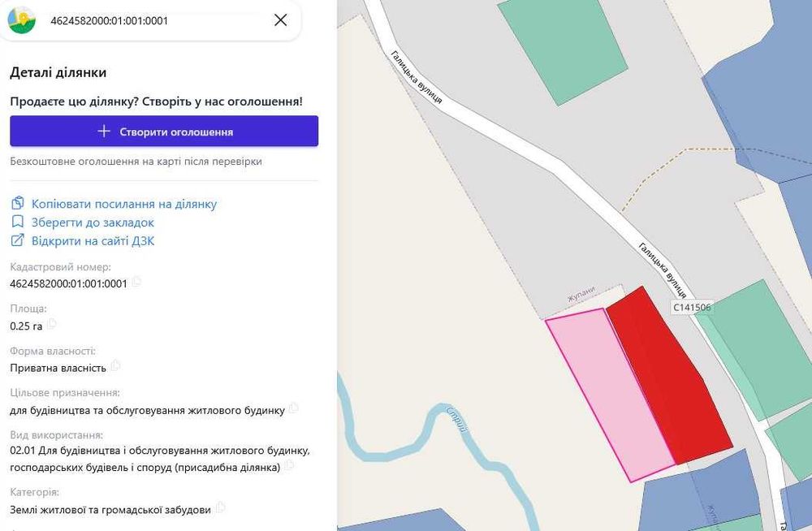Clear the cadastral number search with X
The height and width of the screenshot is (531, 812).
(280, 20)
